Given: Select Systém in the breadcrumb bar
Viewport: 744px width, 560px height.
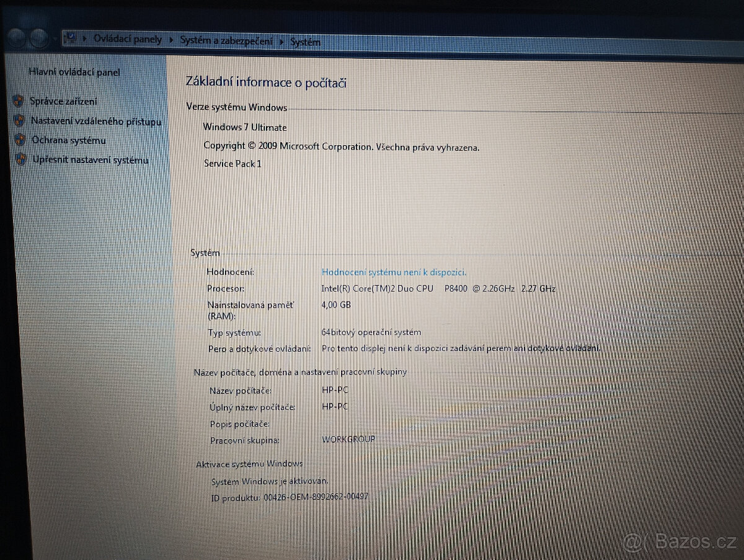Looking at the screenshot, I should [305, 42].
